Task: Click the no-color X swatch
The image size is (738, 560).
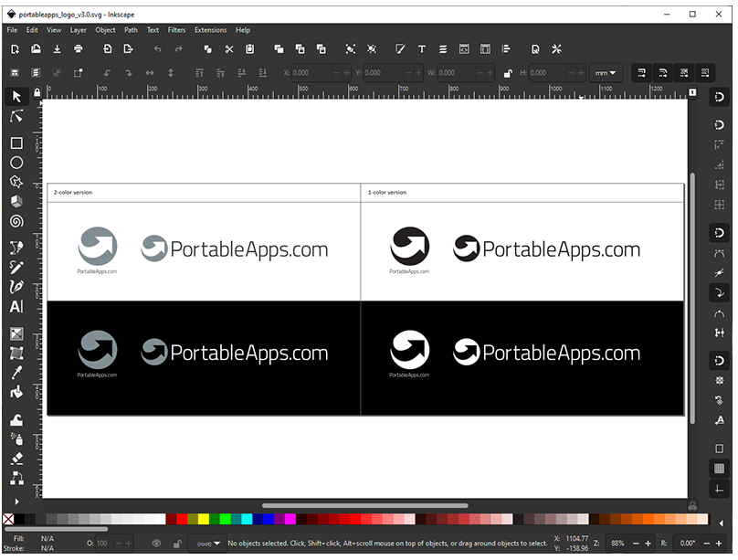Action: tap(8, 519)
